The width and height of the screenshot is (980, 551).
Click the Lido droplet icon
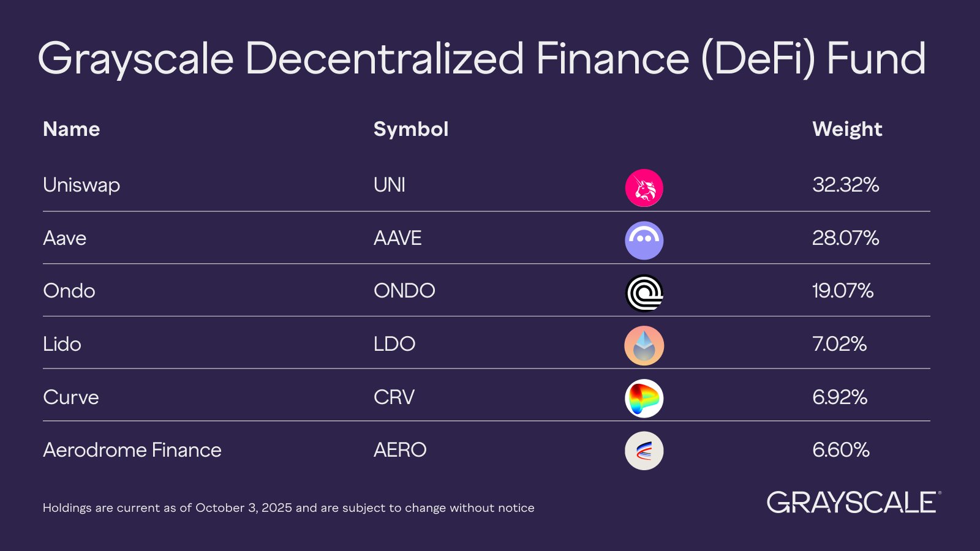(644, 346)
